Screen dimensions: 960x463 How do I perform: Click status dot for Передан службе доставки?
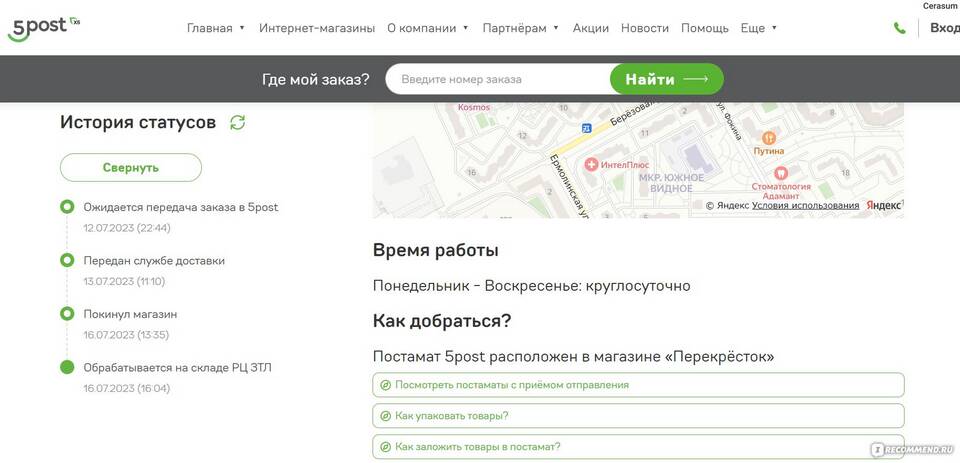tap(67, 260)
